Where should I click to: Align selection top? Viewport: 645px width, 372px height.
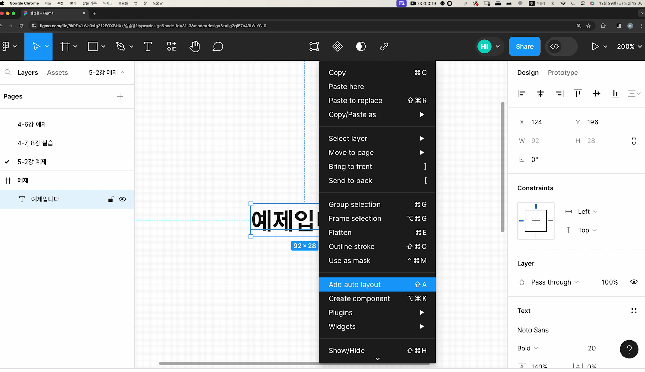578,93
